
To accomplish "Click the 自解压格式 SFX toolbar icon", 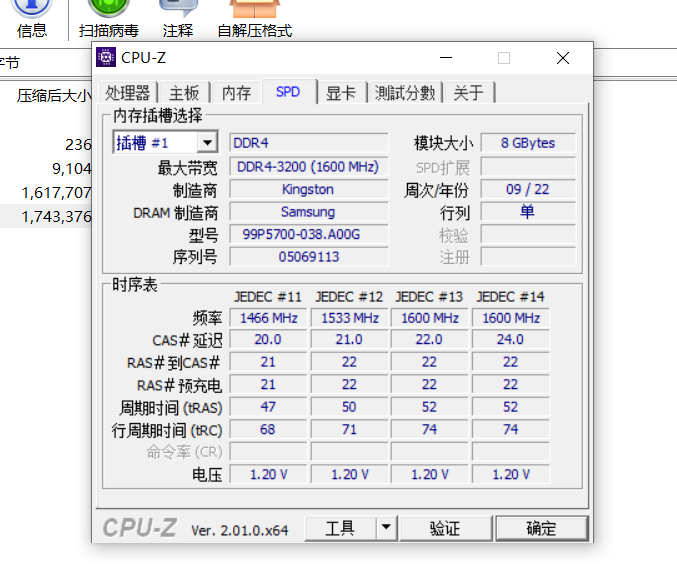I will 255,19.
